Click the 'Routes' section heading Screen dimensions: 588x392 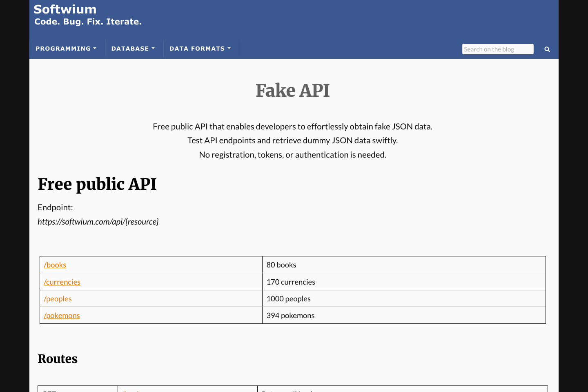click(58, 359)
